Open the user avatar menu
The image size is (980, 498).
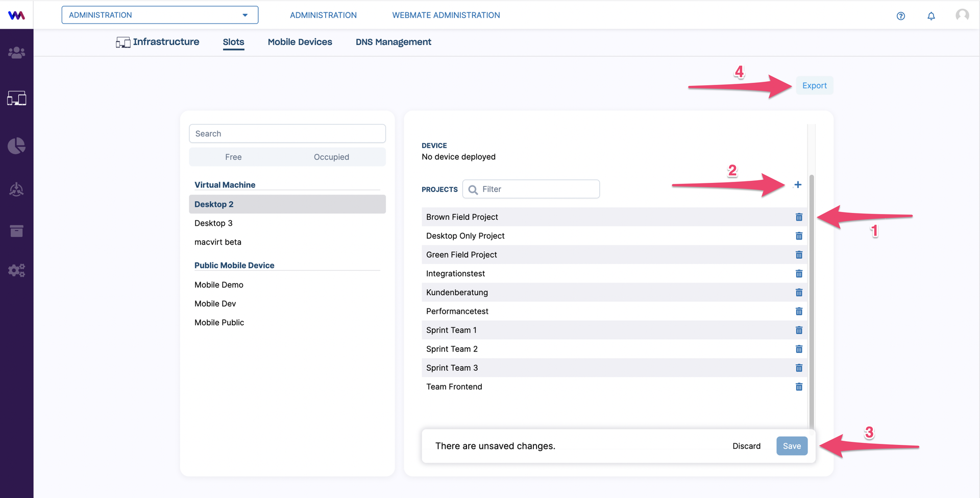click(x=962, y=15)
